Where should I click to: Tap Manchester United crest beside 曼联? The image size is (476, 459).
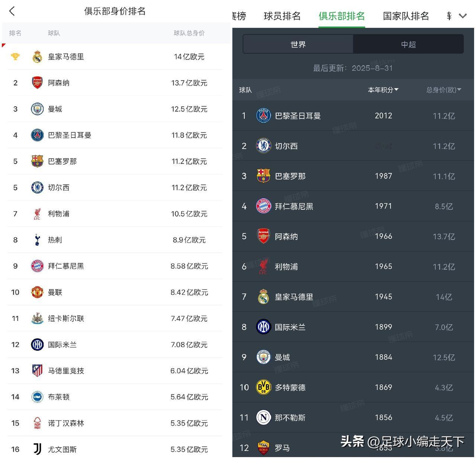point(37,292)
